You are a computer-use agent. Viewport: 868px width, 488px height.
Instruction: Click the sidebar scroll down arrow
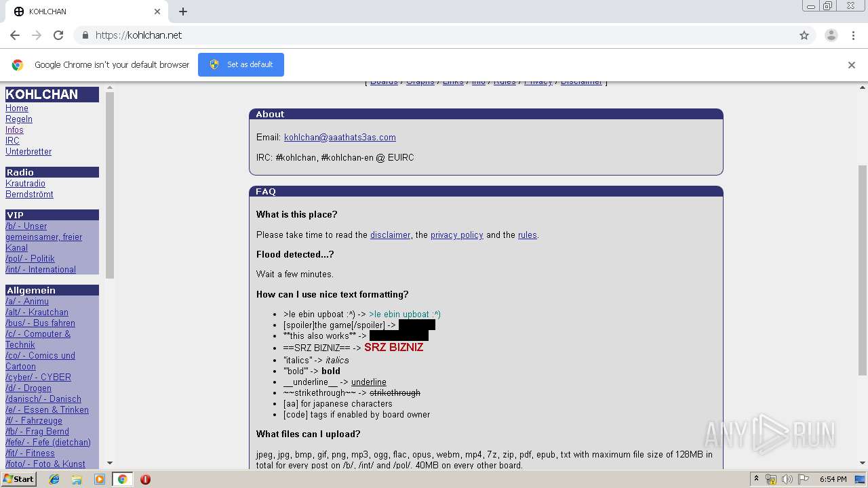110,464
